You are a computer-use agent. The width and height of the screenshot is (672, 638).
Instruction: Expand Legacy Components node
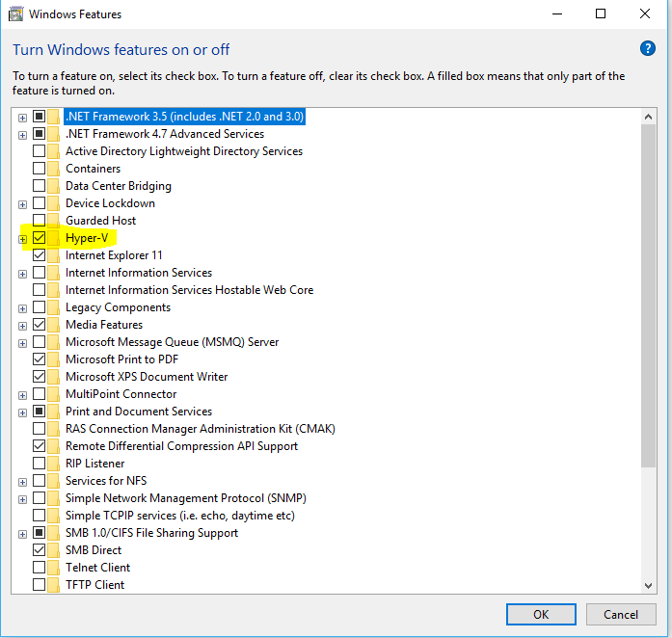point(23,309)
